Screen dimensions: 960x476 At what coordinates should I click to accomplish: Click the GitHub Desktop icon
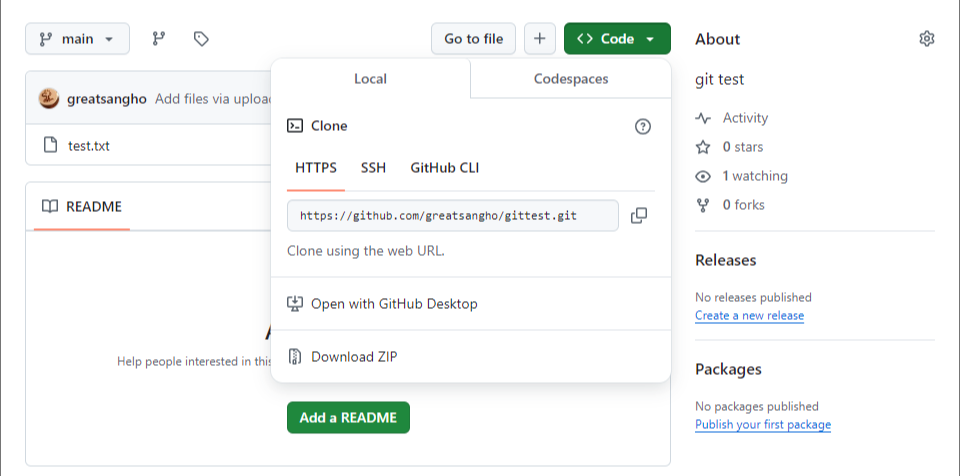click(x=295, y=304)
